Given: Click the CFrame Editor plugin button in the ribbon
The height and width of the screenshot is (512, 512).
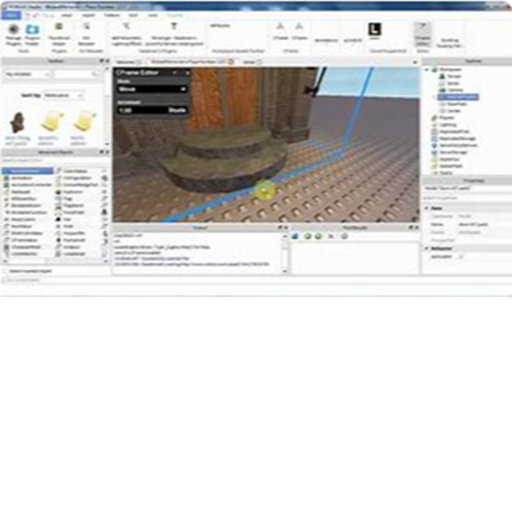Looking at the screenshot, I should click(x=422, y=35).
